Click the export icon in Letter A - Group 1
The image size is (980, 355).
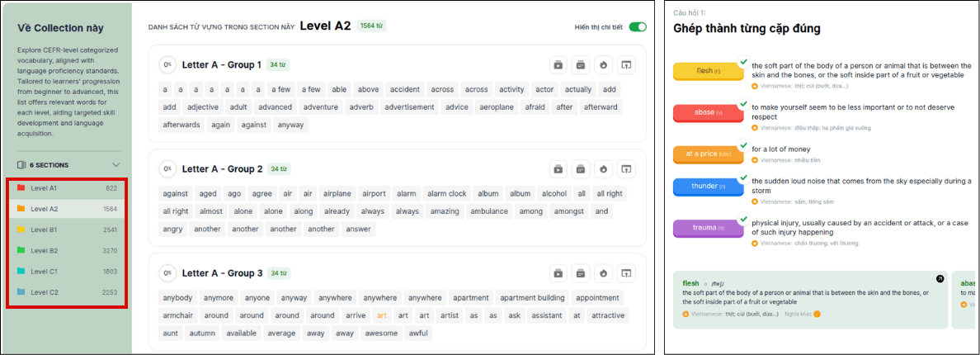pyautogui.click(x=625, y=64)
